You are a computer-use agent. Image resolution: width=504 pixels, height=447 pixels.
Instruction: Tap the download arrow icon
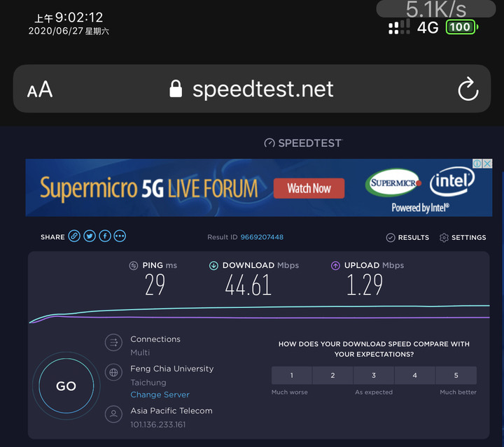tap(213, 266)
